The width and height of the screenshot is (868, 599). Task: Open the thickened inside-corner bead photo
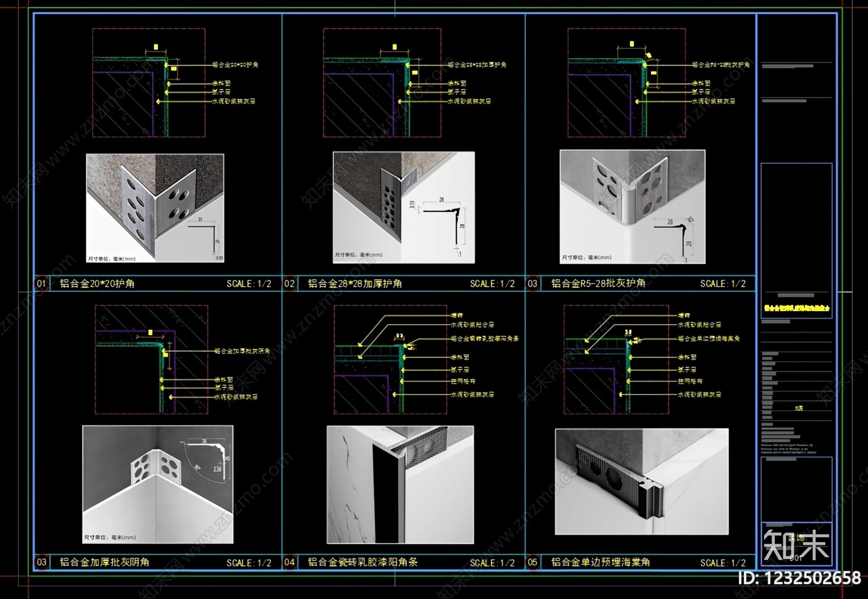(158, 484)
